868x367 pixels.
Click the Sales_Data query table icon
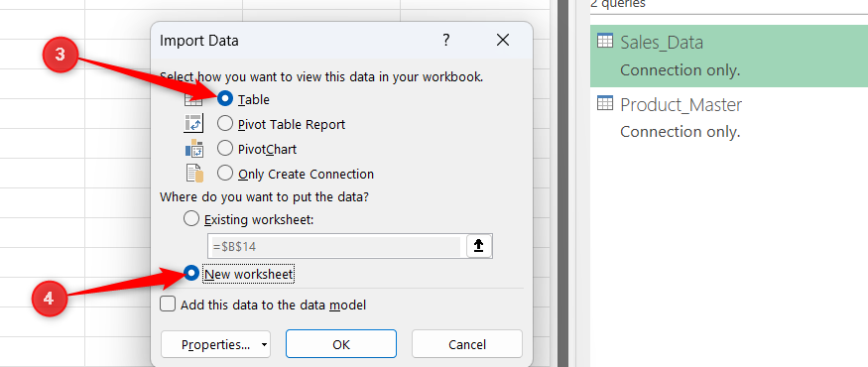coord(605,42)
